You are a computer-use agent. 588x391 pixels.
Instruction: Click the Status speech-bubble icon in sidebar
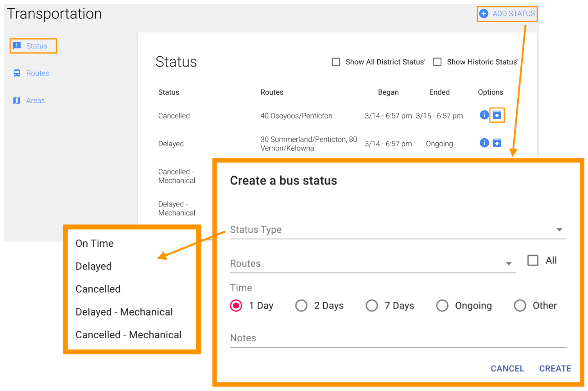[17, 46]
